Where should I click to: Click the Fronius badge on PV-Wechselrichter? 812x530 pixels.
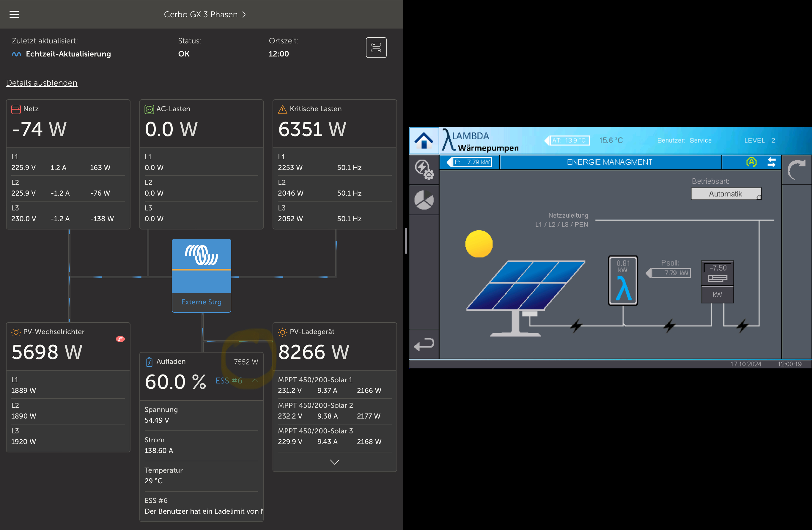120,339
